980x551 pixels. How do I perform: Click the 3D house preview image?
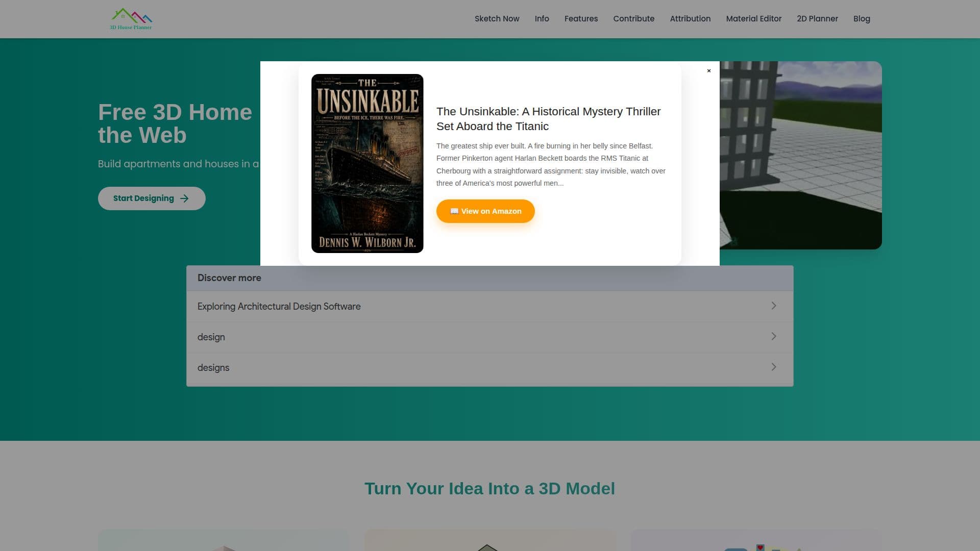click(x=800, y=155)
